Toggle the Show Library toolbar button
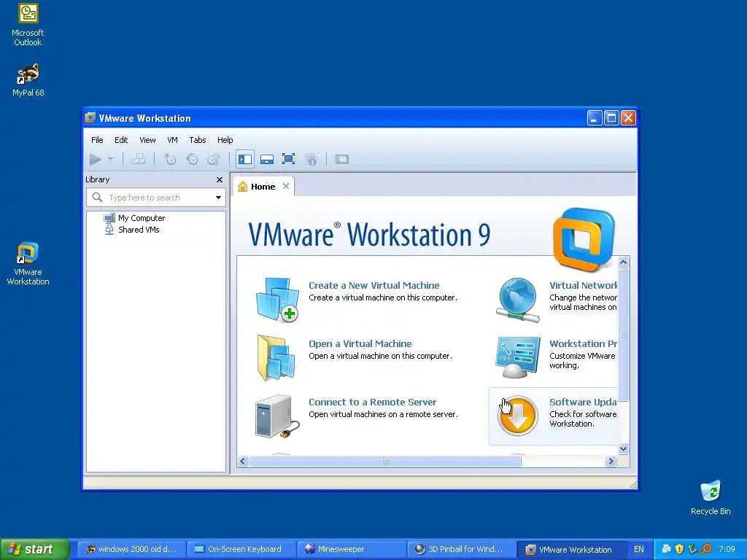The height and width of the screenshot is (560, 747). click(x=245, y=159)
